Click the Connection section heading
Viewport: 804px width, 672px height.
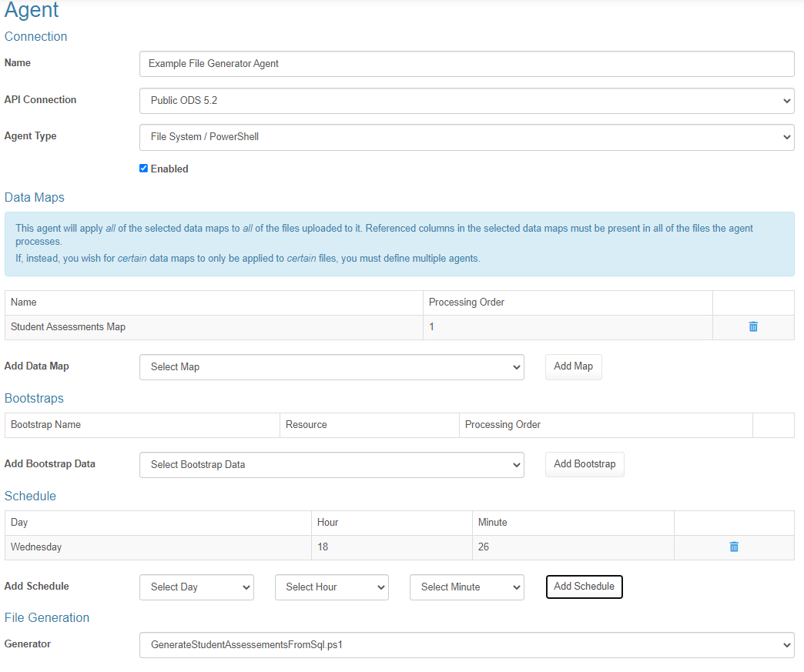[36, 36]
